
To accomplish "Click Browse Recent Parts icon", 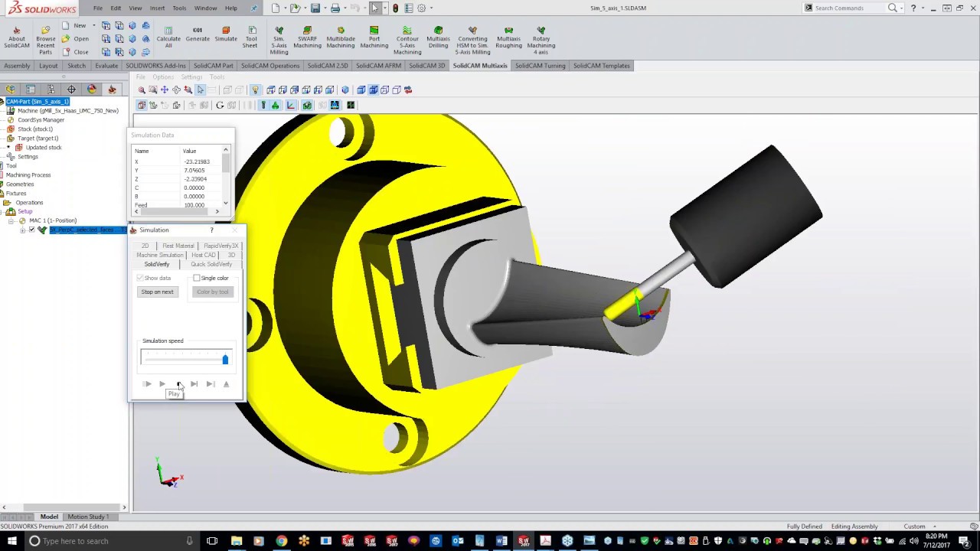I will click(x=45, y=30).
